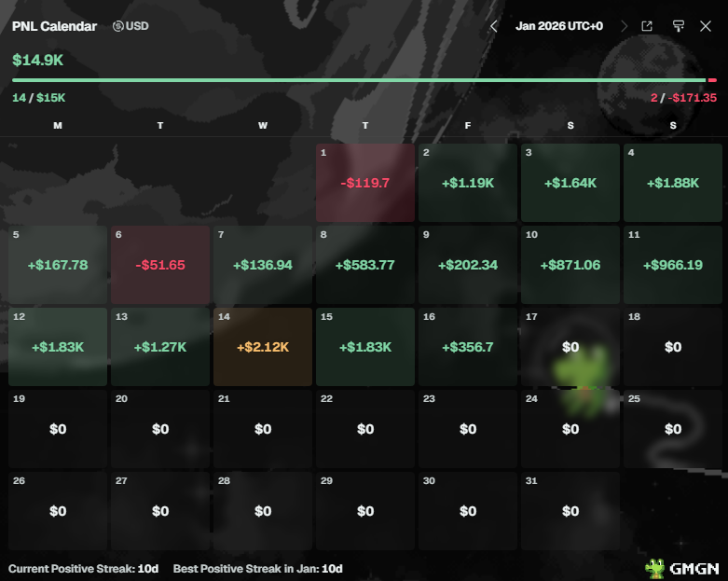728x581 pixels.
Task: Select day 5 cell showing +$167.78
Action: point(58,265)
